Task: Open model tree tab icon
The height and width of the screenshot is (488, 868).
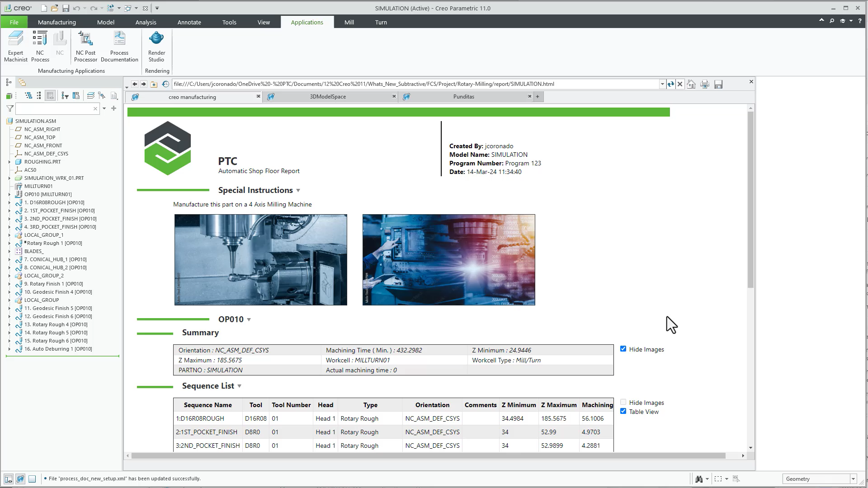Action: [9, 82]
